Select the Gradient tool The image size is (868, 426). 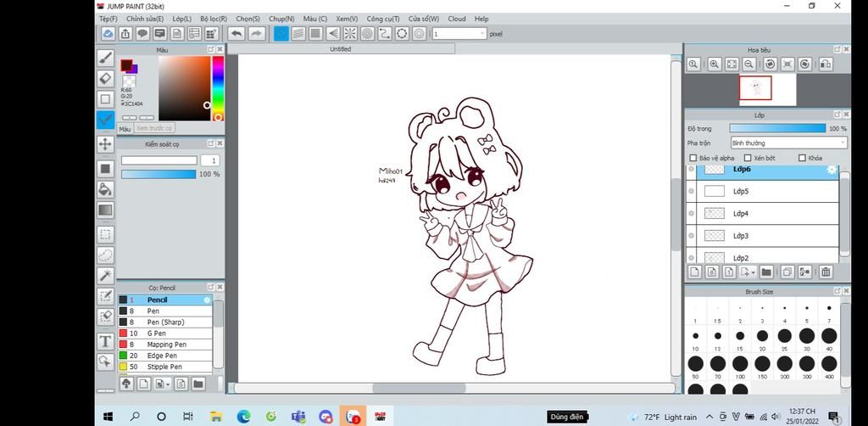[x=105, y=210]
